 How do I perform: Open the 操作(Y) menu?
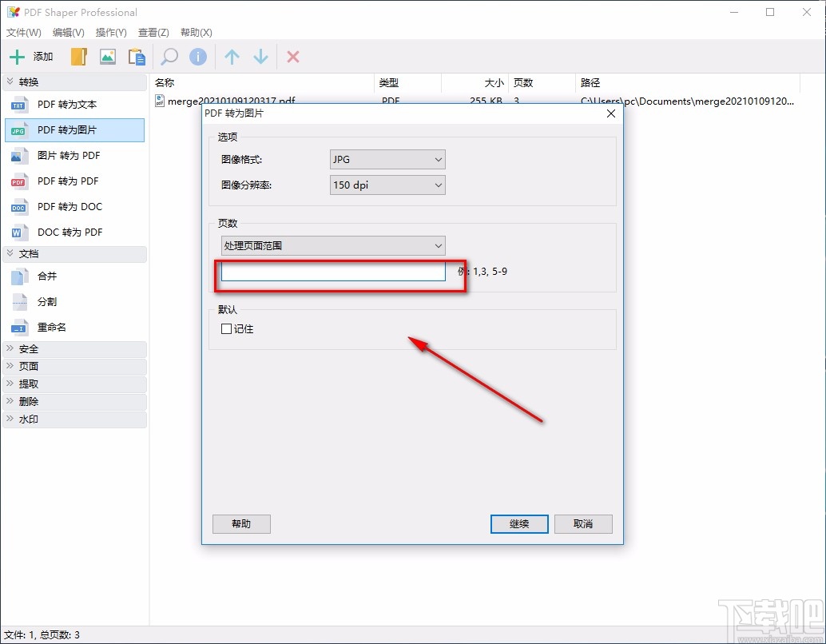pos(111,33)
